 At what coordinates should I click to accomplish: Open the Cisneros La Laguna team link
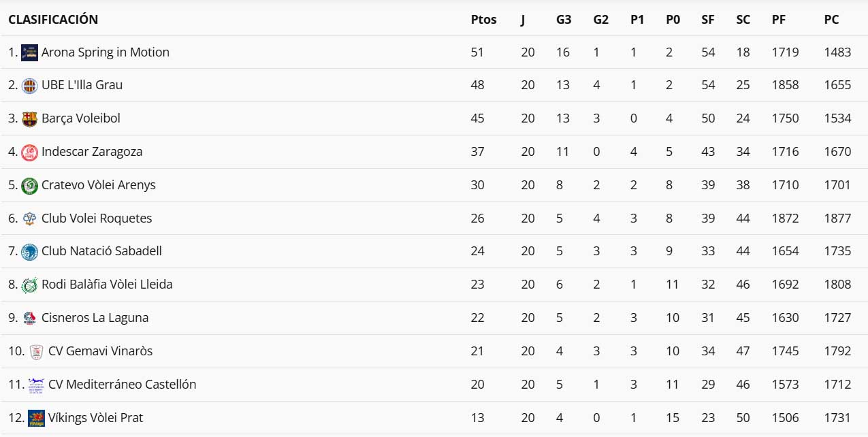95,318
